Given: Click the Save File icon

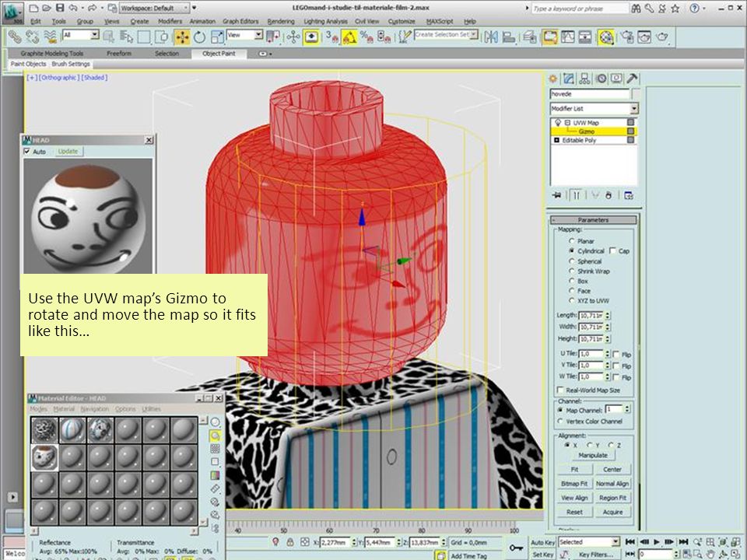Looking at the screenshot, I should [60, 8].
